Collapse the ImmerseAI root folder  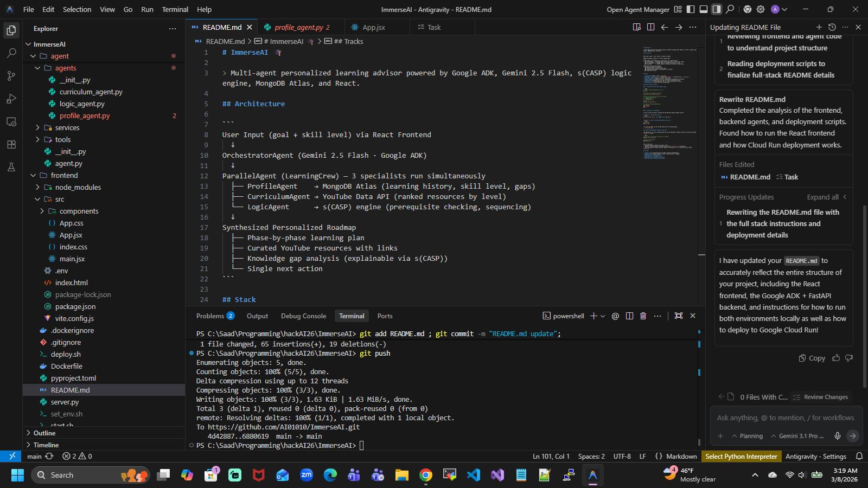28,44
